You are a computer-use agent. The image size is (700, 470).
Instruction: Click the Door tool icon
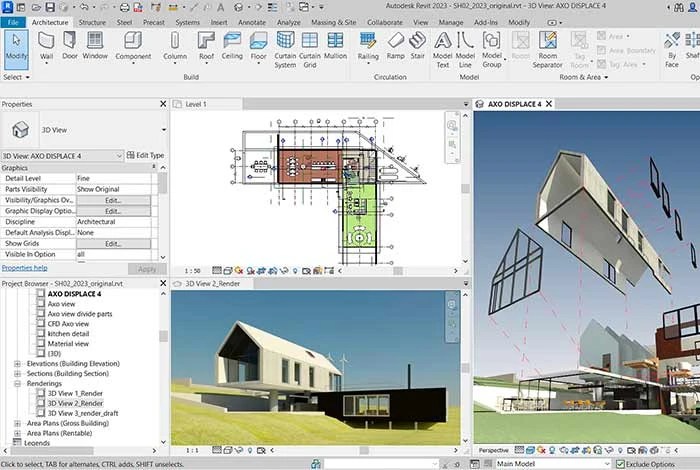pyautogui.click(x=70, y=44)
